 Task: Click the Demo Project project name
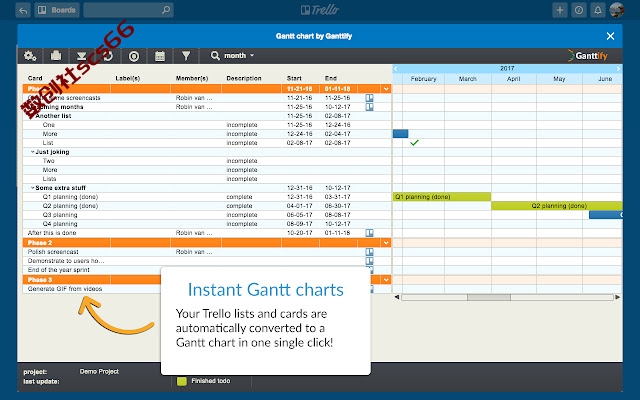click(x=99, y=371)
